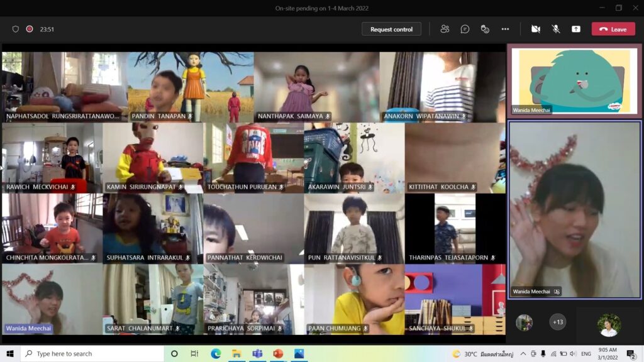Screen dimensions: 644x362
Task: Open the meeting chat icon
Action: 465,29
